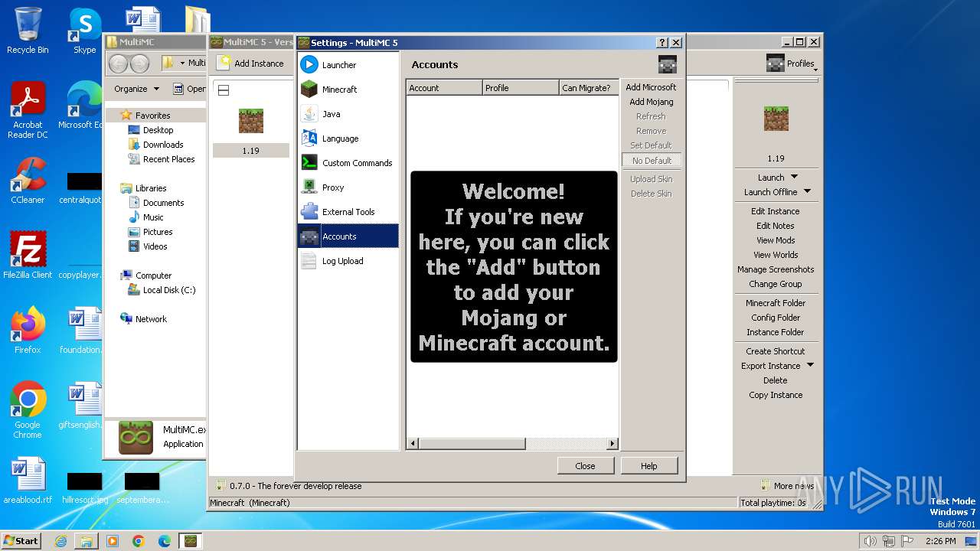Select Videos library in Explorer
980x551 pixels.
tap(155, 246)
